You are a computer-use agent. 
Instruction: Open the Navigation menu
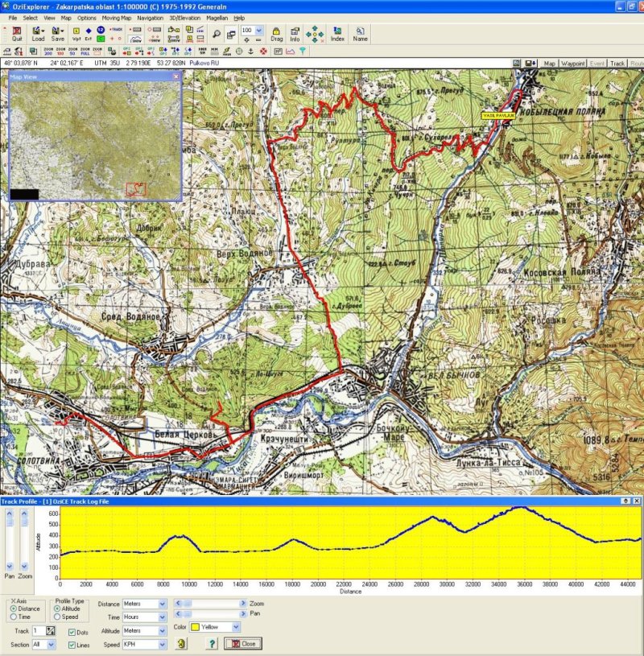click(x=150, y=17)
